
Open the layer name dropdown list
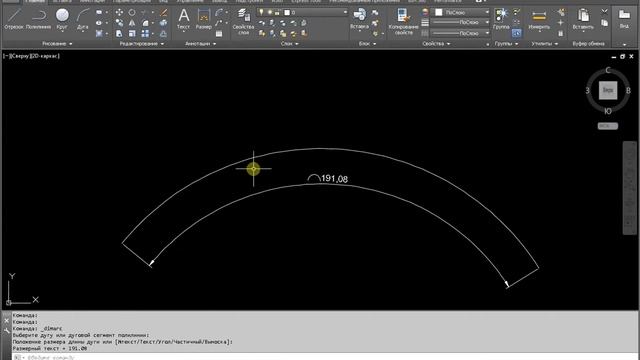345,12
